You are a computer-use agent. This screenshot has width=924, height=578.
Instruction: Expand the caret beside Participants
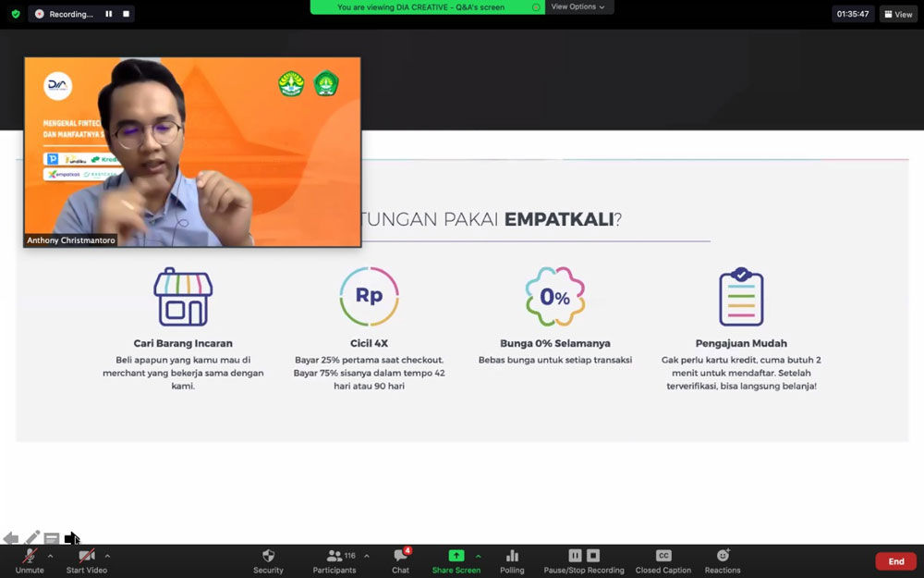(x=367, y=556)
